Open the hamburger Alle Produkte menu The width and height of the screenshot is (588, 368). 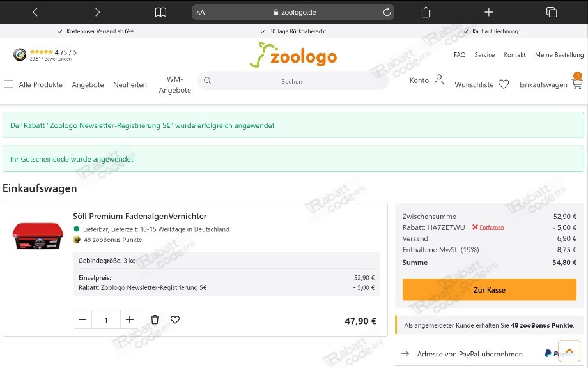pos(8,84)
